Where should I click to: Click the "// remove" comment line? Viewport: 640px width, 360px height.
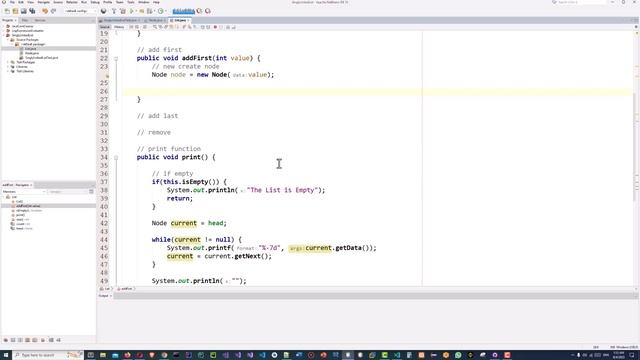pyautogui.click(x=154, y=132)
